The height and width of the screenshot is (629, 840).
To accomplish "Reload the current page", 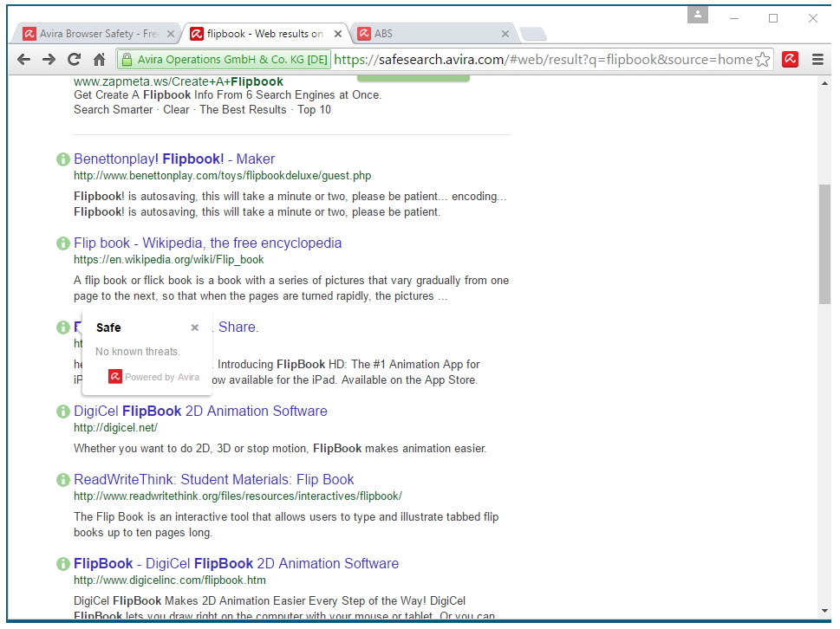I will click(x=74, y=60).
